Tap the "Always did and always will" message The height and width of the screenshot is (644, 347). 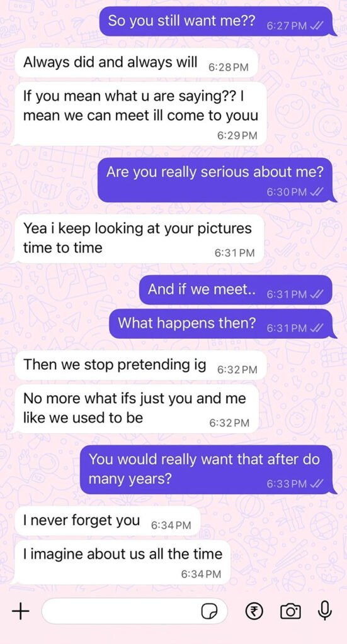pos(135,64)
